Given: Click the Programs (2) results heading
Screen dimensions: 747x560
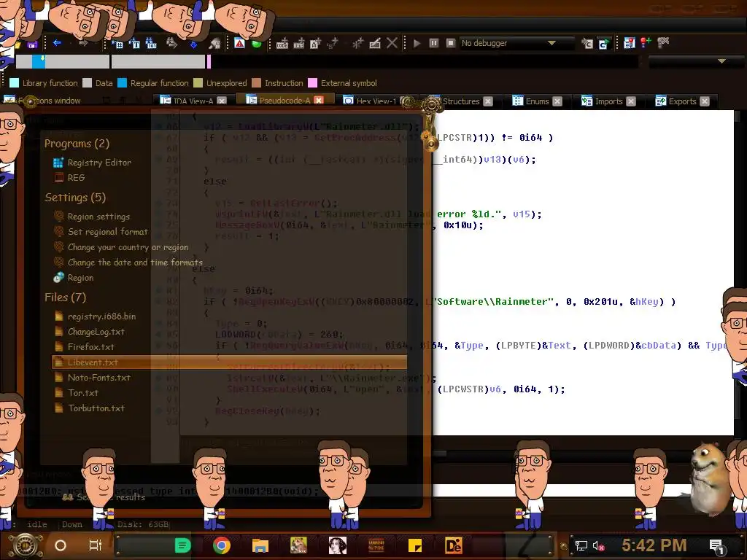Looking at the screenshot, I should coord(77,144).
